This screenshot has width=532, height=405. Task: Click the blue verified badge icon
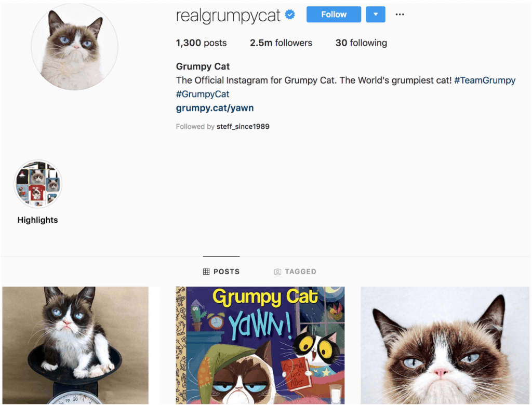click(290, 15)
